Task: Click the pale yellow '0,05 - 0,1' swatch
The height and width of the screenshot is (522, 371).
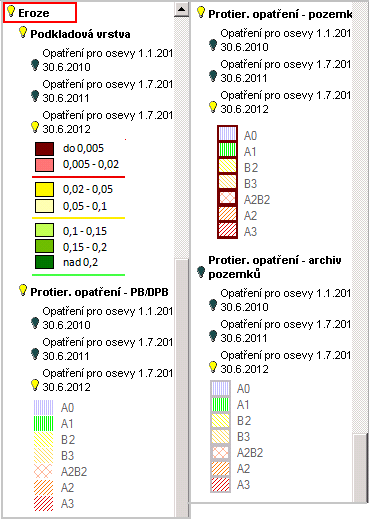Action: click(44, 206)
